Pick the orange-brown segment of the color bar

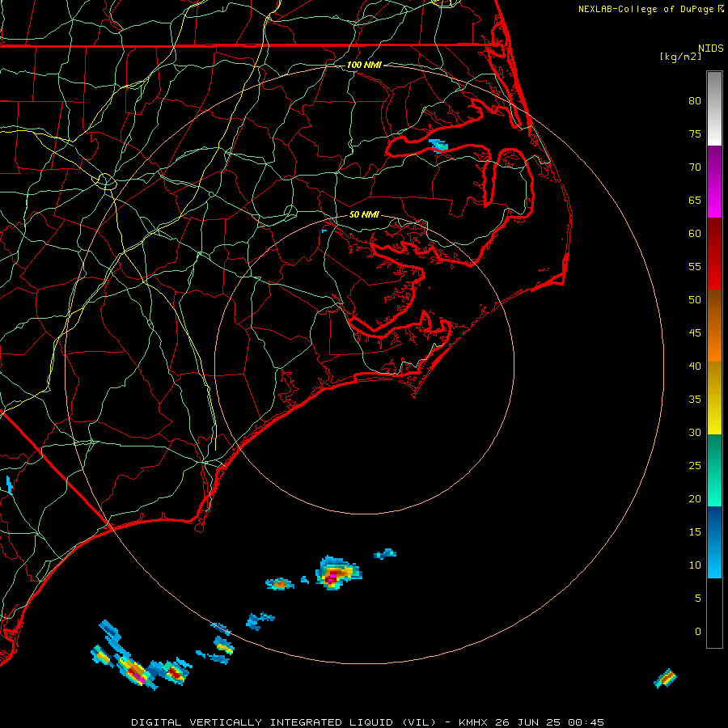714,326
